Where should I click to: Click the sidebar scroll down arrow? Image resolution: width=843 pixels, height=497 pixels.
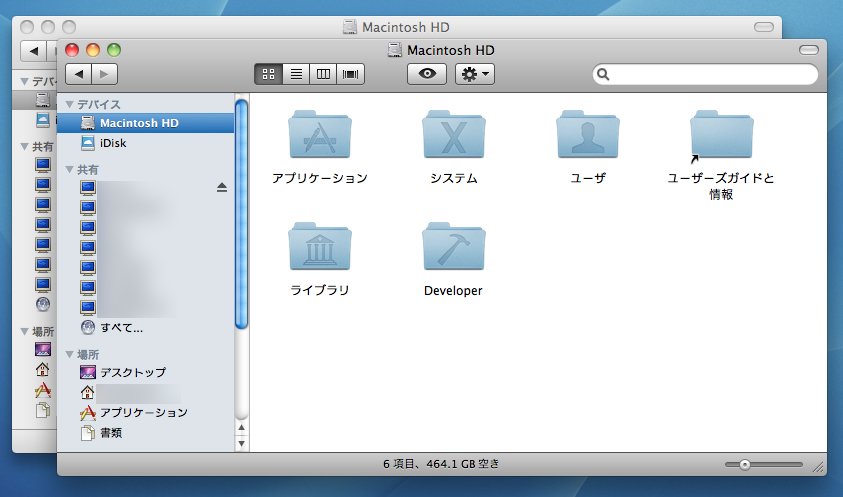click(x=241, y=443)
